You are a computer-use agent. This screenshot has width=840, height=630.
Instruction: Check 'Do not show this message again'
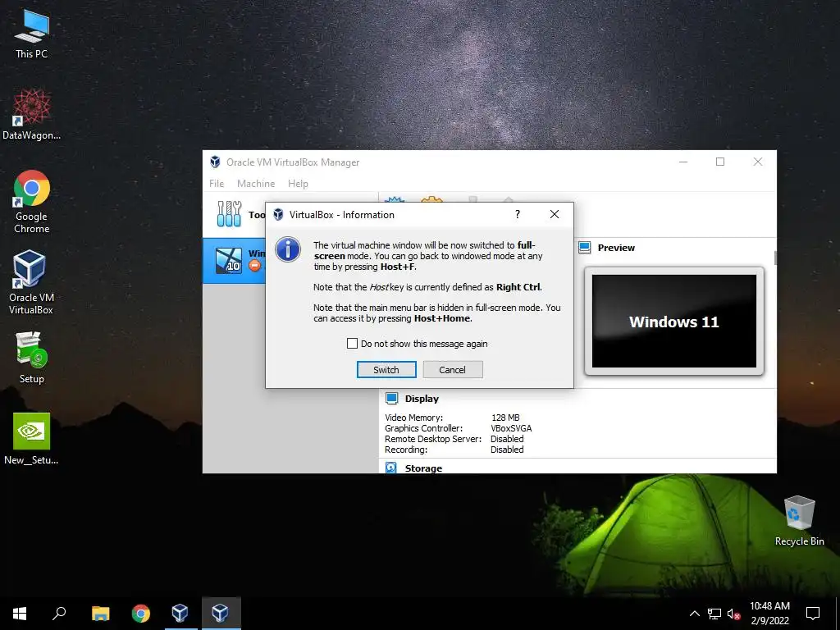point(352,344)
